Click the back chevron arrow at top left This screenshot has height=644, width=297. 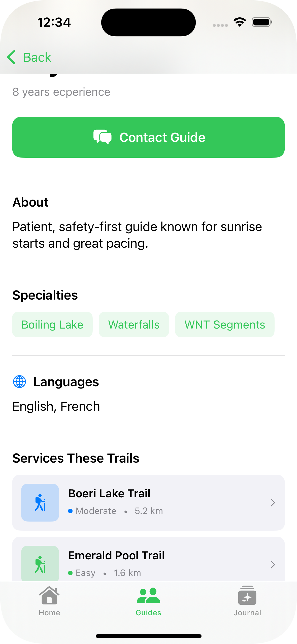[x=11, y=57]
